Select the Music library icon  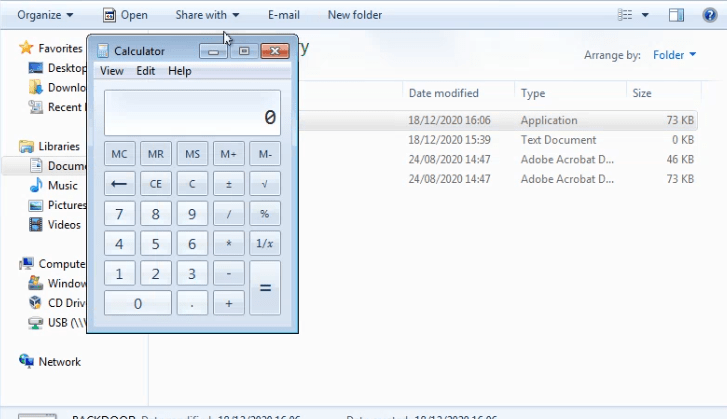coord(36,186)
